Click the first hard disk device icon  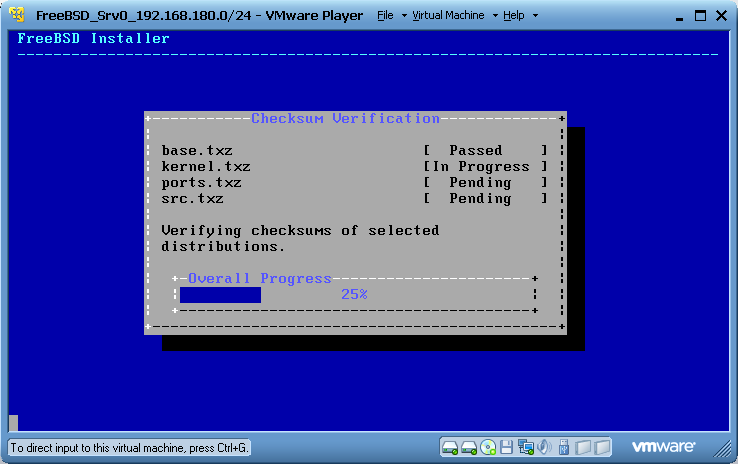click(450, 448)
